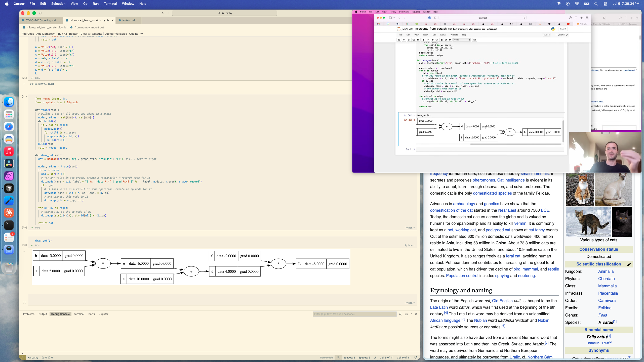The height and width of the screenshot is (362, 644).
Task: Open Jupyter Variables view
Action: [x=116, y=34]
